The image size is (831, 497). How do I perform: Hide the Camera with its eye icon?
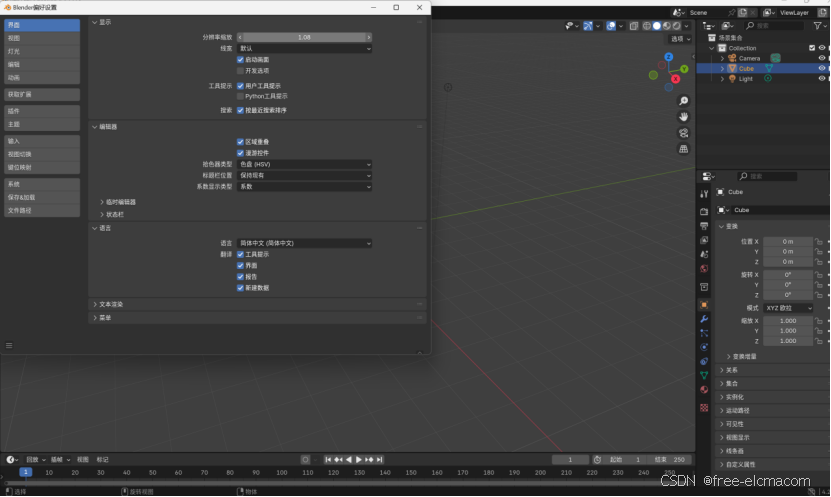tap(821, 58)
